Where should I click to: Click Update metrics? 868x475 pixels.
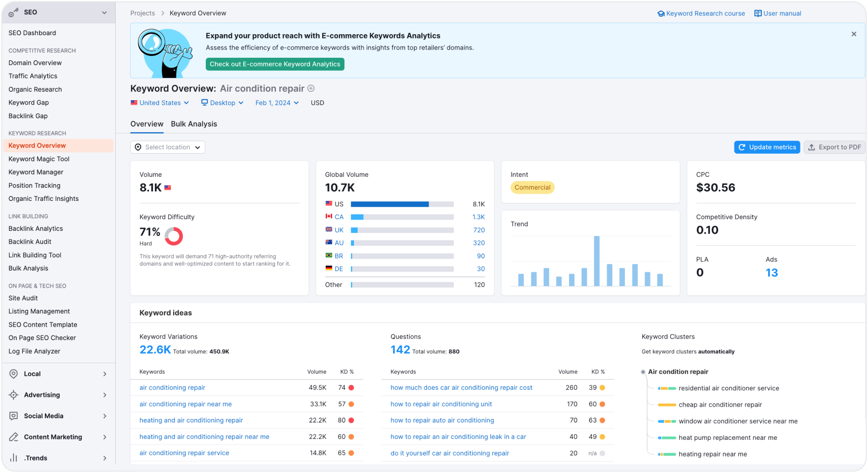[767, 147]
